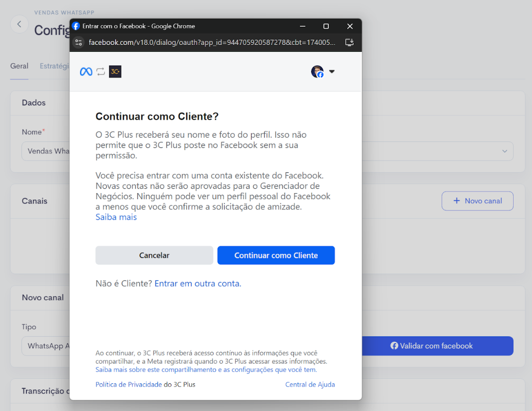Click the 'Canais' section heading

pos(35,201)
